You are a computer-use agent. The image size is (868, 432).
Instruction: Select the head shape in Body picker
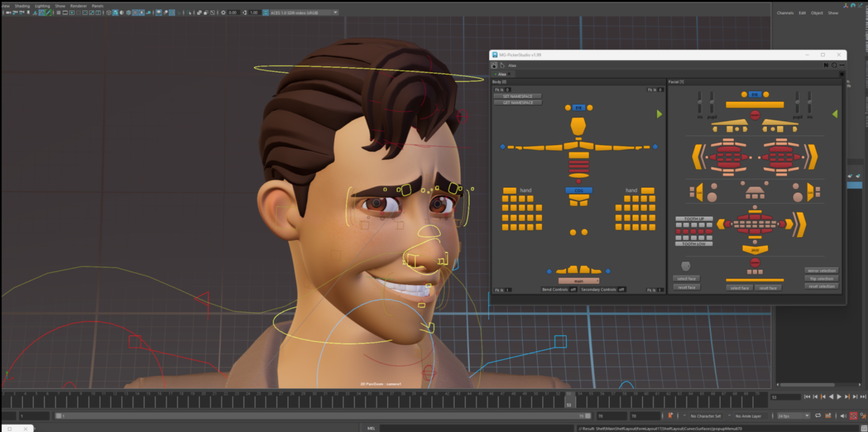pos(578,126)
